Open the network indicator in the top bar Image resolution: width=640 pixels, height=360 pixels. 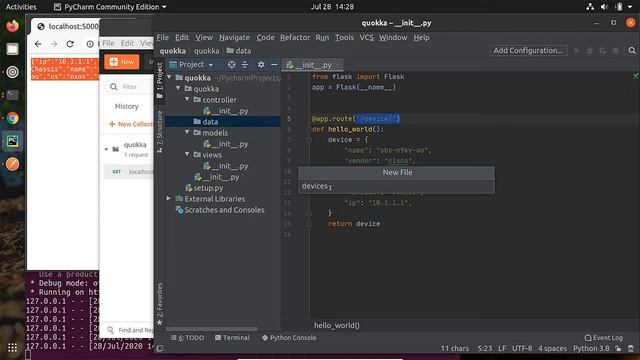point(590,7)
